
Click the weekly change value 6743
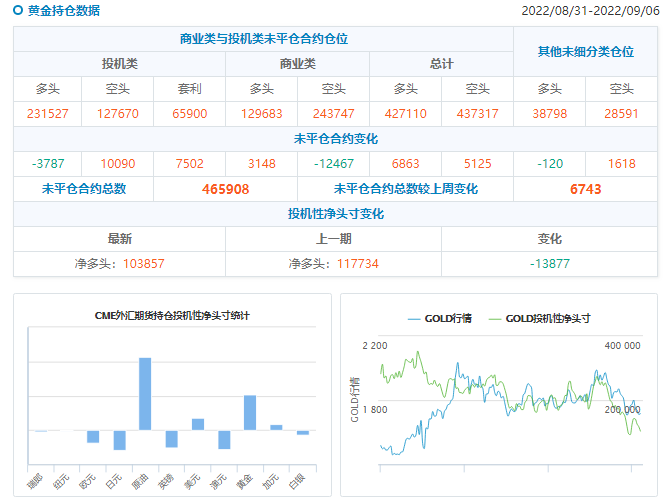(585, 189)
